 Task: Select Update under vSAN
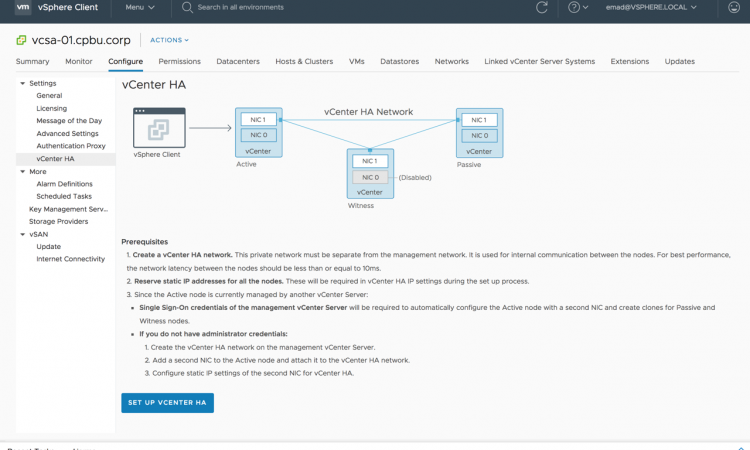click(49, 246)
